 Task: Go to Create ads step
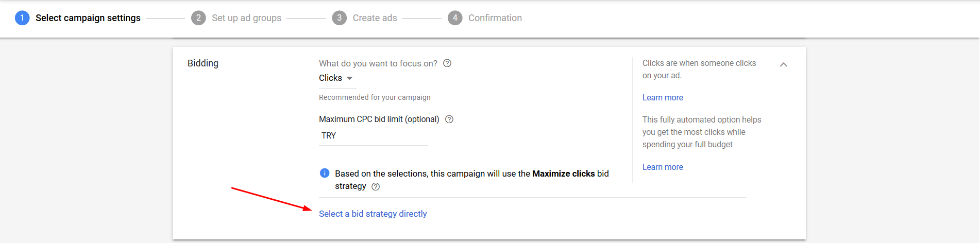pos(375,18)
